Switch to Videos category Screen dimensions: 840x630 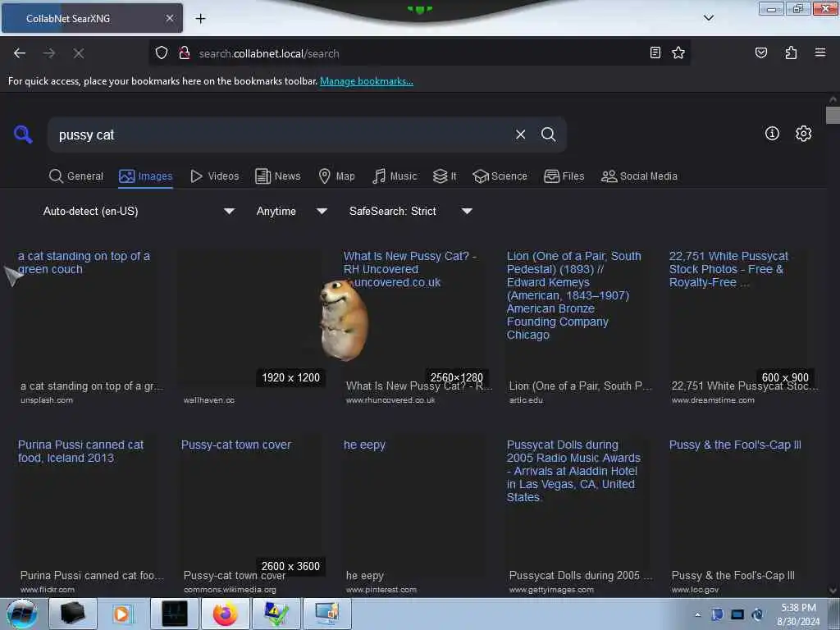click(214, 176)
